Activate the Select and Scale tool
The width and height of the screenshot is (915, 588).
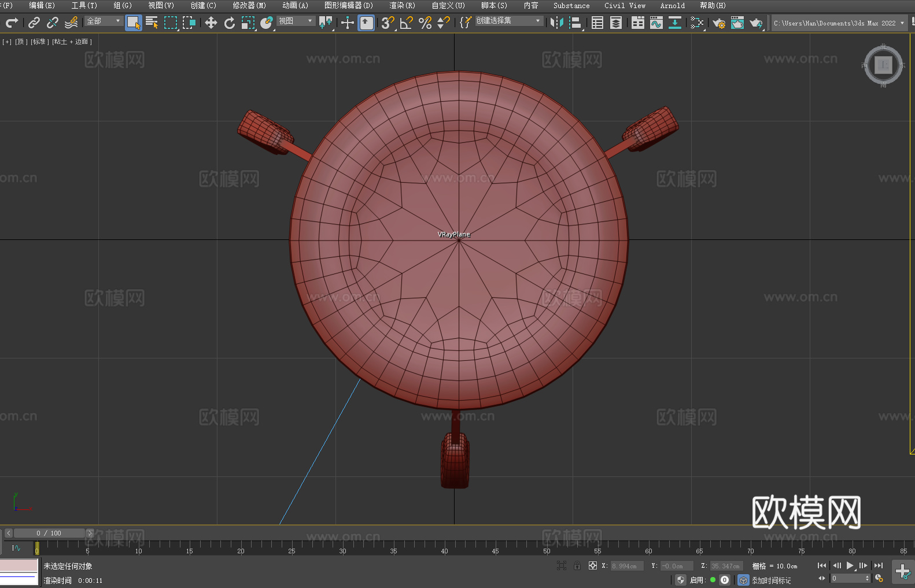(248, 23)
